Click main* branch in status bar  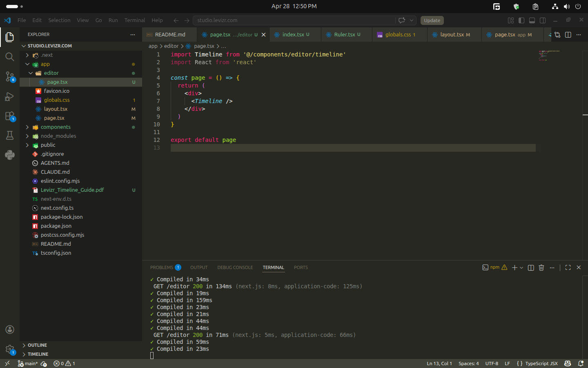click(x=28, y=364)
